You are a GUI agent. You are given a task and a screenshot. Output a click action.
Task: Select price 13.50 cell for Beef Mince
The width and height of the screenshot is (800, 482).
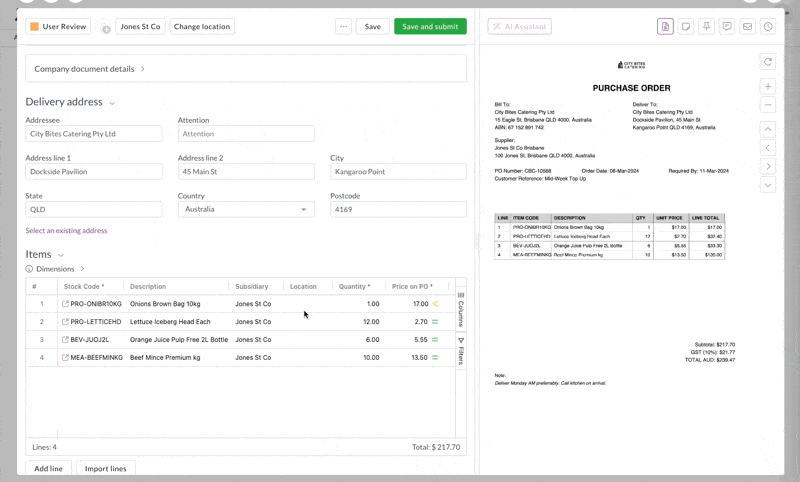pyautogui.click(x=419, y=358)
